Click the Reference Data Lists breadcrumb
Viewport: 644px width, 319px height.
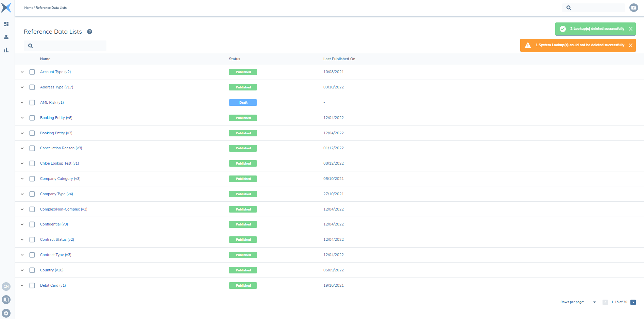pyautogui.click(x=51, y=7)
